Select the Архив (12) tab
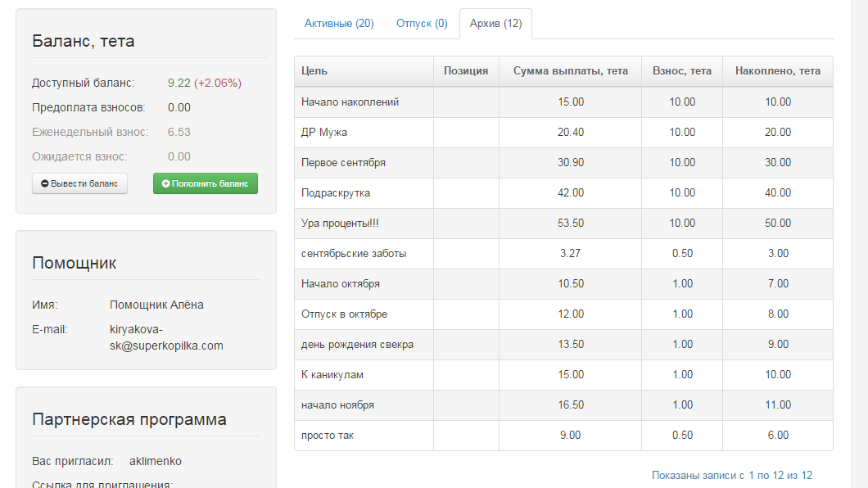This screenshot has width=868, height=488. 495,24
